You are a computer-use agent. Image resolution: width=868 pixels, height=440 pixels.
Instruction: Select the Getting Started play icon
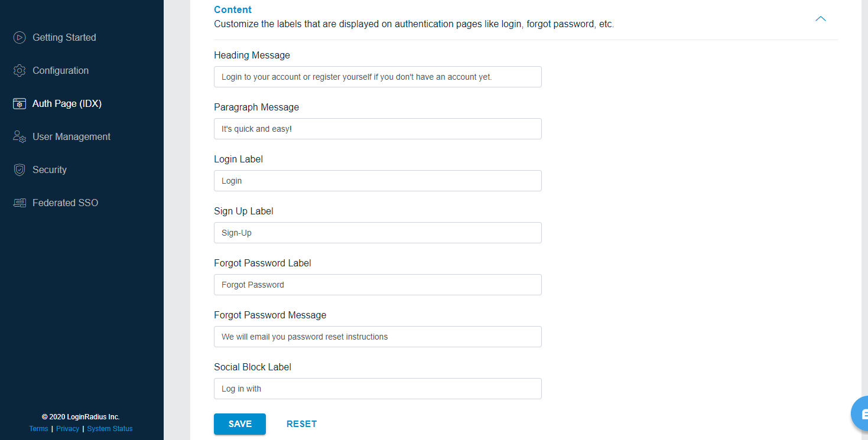point(19,37)
